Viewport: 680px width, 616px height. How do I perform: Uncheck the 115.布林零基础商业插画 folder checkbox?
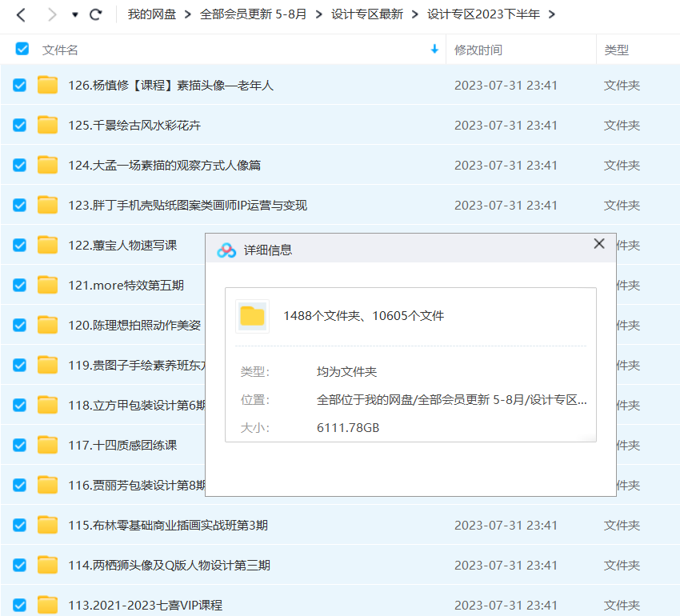(x=20, y=525)
